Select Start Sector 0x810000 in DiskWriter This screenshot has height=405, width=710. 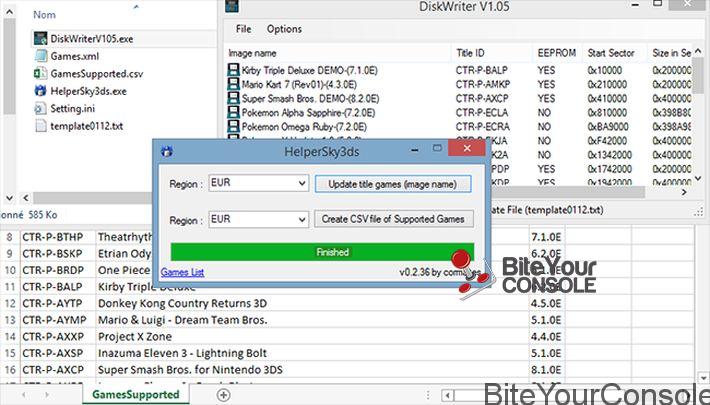click(607, 112)
